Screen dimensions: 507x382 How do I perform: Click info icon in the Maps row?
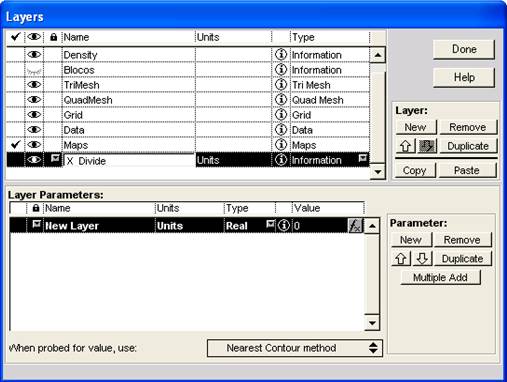point(281,145)
